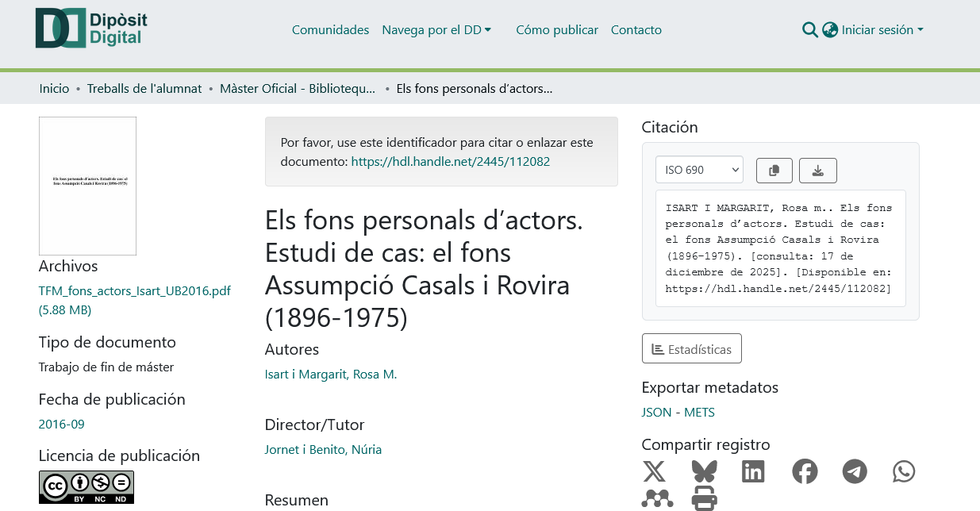This screenshot has height=511, width=980.
Task: Save the record to Mendeley
Action: [657, 499]
